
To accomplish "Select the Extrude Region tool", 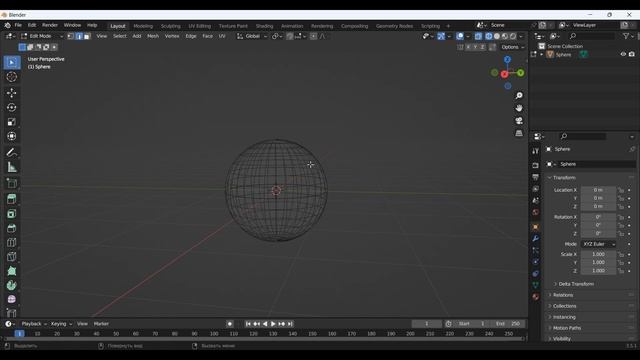I will [x=12, y=199].
